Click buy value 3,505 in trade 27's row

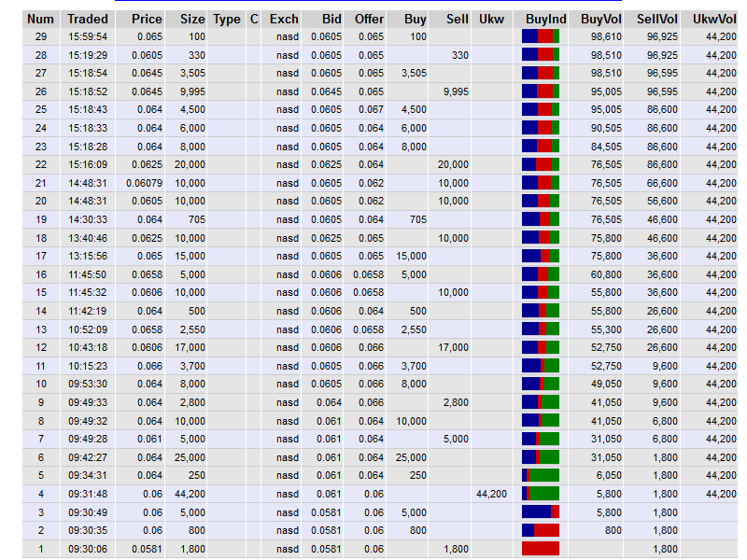pyautogui.click(x=414, y=74)
